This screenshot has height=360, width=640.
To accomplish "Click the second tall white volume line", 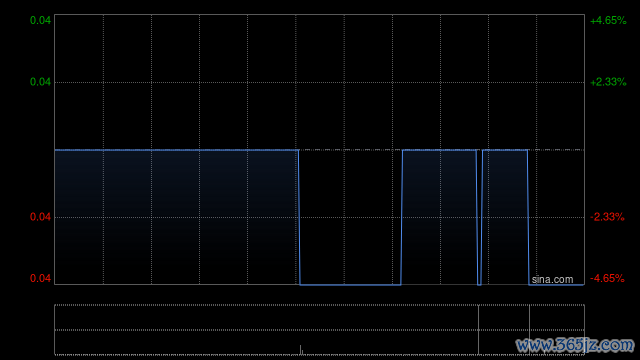I will 529,329.
